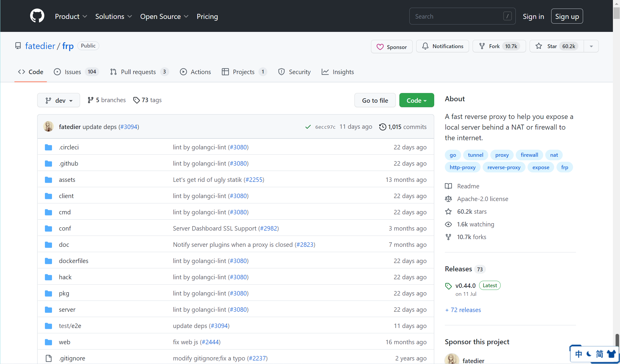The width and height of the screenshot is (620, 364).
Task: Click the '+ 72 releases' link
Action: click(463, 310)
